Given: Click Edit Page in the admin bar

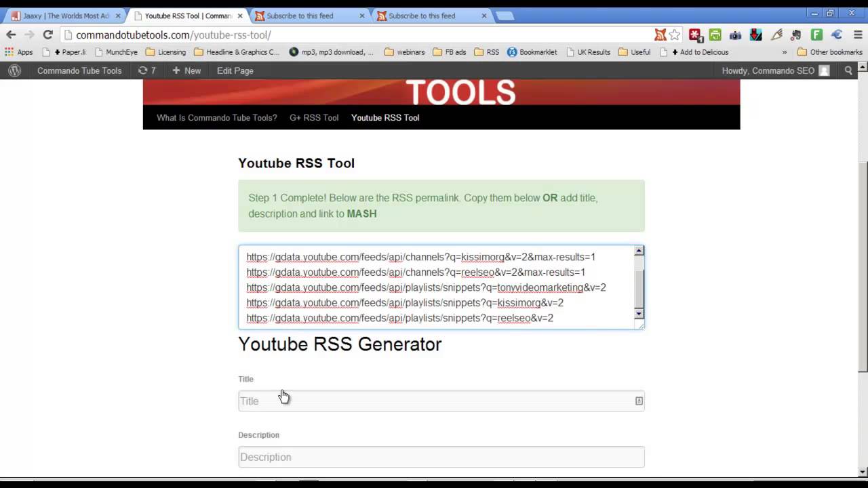Looking at the screenshot, I should tap(235, 70).
